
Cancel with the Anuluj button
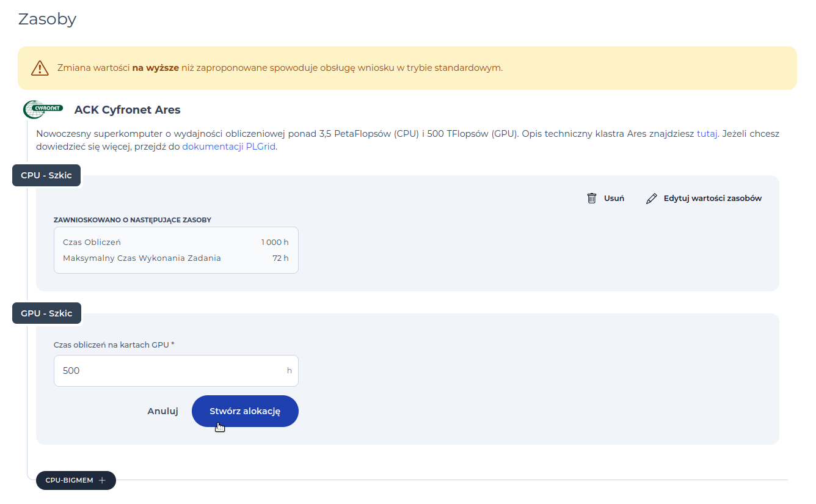[x=162, y=411]
